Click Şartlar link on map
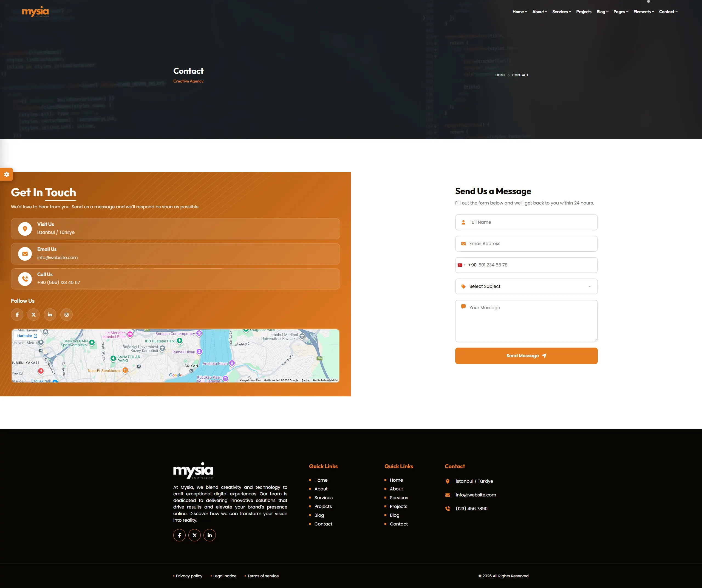Image resolution: width=702 pixels, height=588 pixels. 305,380
